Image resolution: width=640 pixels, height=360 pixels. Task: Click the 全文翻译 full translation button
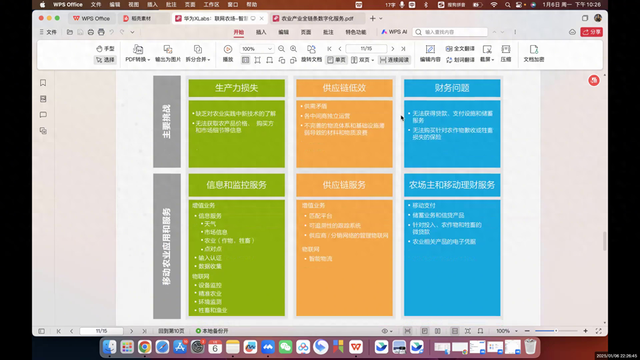click(460, 49)
